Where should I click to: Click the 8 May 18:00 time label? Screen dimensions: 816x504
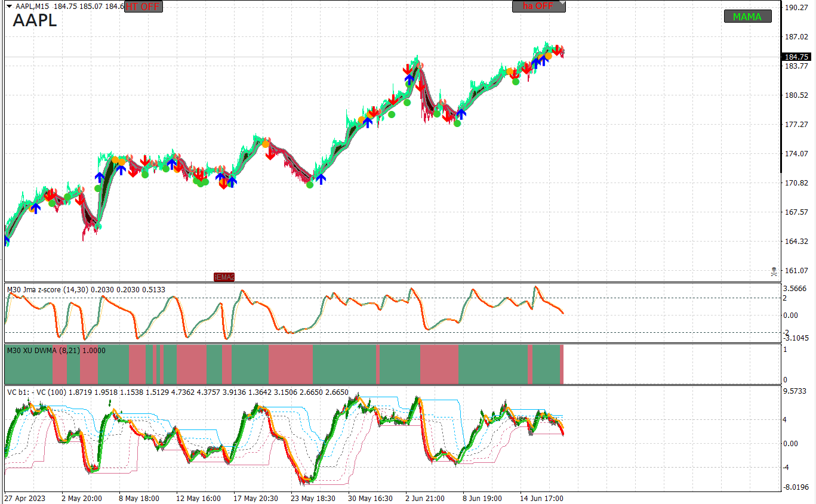[x=139, y=499]
